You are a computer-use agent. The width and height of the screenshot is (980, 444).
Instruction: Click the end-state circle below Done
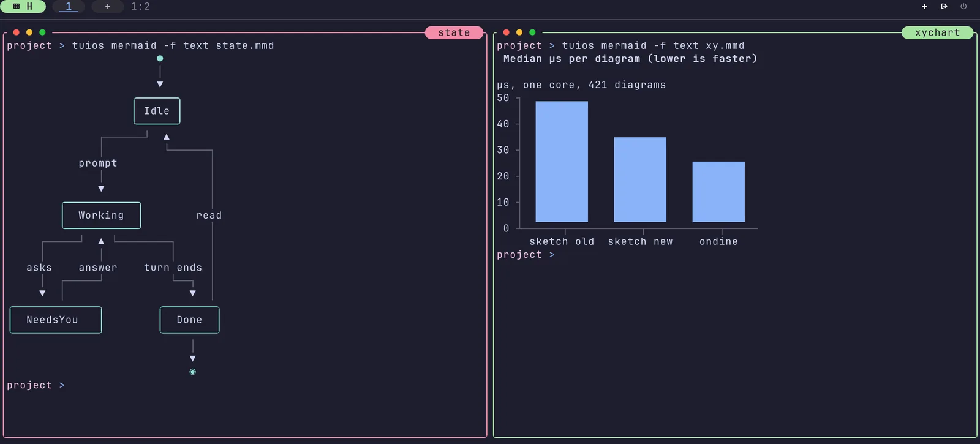[x=193, y=372]
